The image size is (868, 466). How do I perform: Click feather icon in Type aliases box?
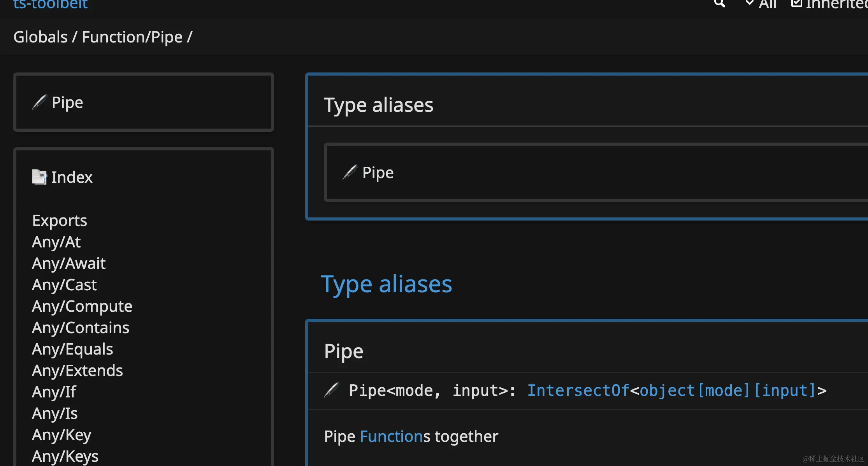[350, 172]
